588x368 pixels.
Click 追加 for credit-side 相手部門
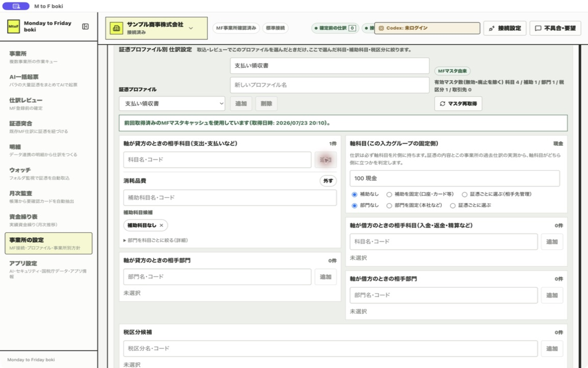click(326, 277)
